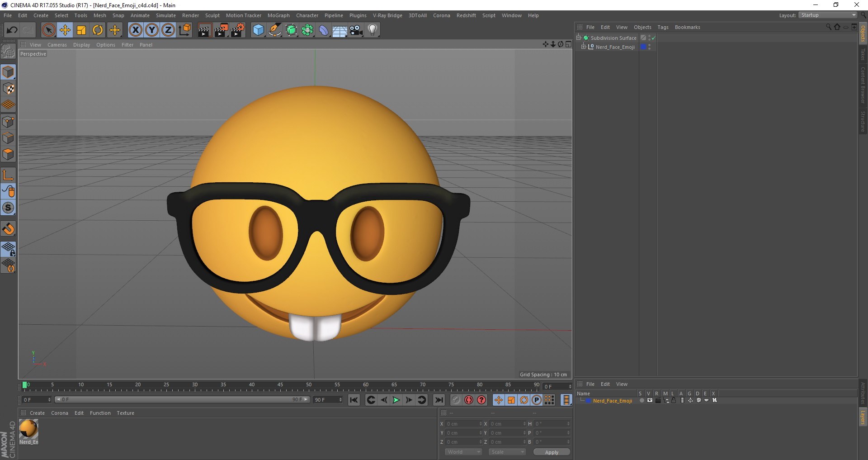Open Object Manager Tags menu
The height and width of the screenshot is (460, 868).
point(663,27)
